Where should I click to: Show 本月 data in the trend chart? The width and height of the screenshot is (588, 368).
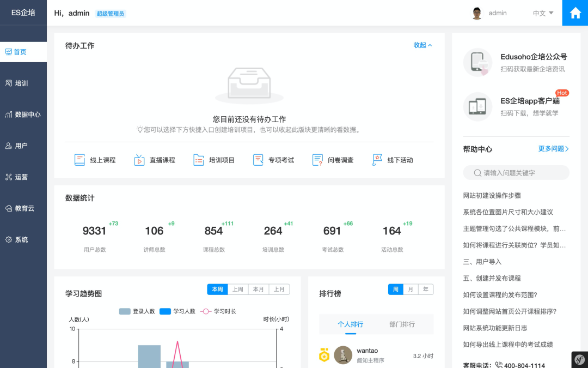point(259,289)
